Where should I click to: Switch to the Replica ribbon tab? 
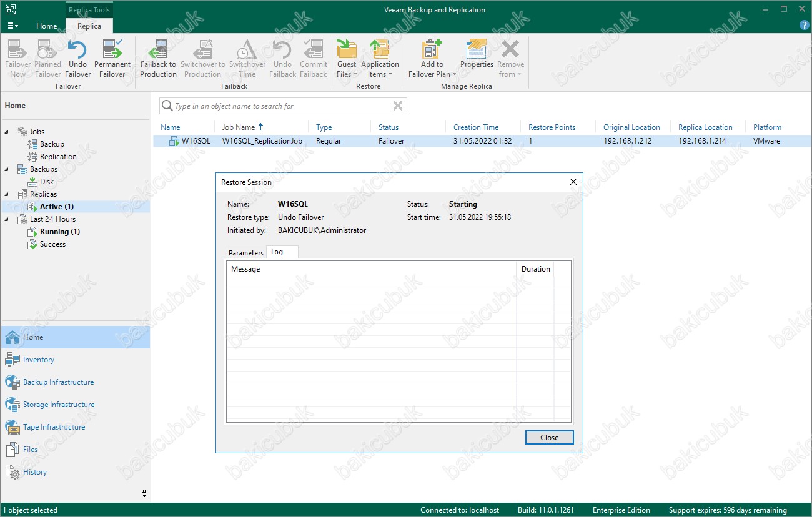click(89, 26)
